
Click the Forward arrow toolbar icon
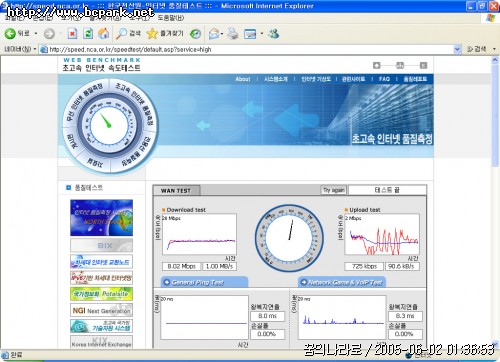pos(49,34)
